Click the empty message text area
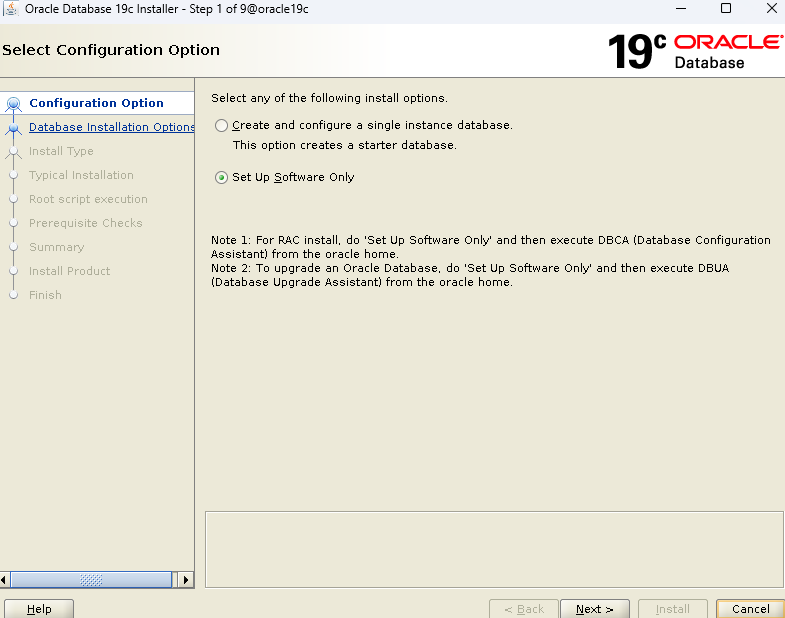The width and height of the screenshot is (785, 618). (494, 549)
